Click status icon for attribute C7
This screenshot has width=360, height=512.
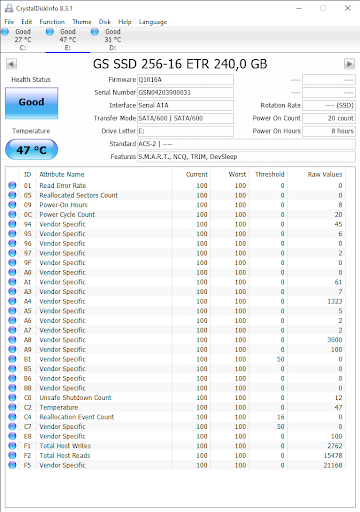point(12,426)
